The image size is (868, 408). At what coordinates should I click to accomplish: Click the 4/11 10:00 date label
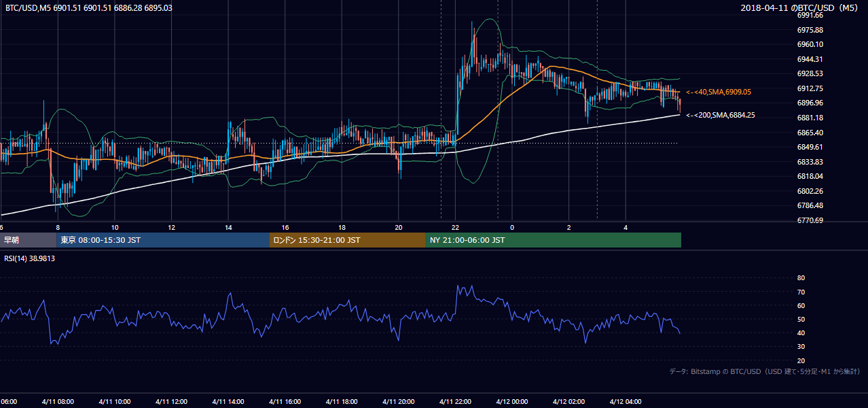[115, 402]
